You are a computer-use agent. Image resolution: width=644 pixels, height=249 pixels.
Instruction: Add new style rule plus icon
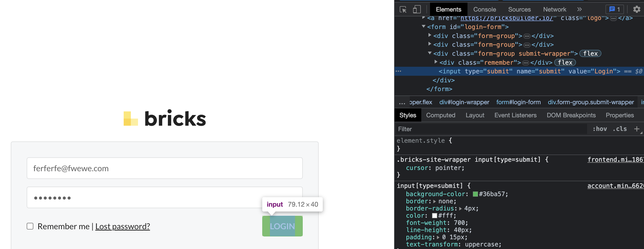[637, 129]
